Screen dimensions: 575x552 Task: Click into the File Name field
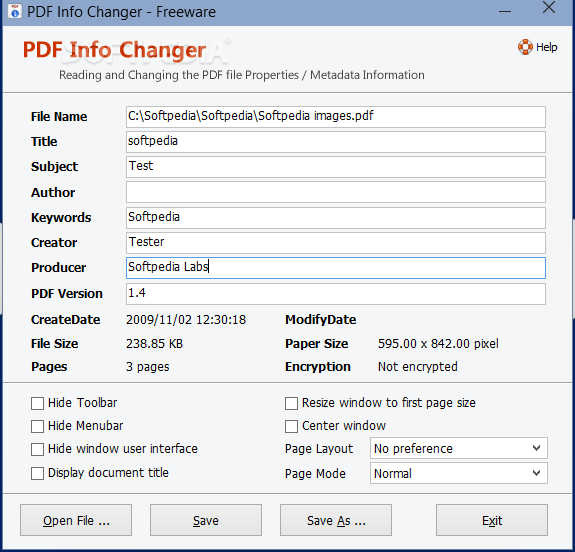pos(336,117)
